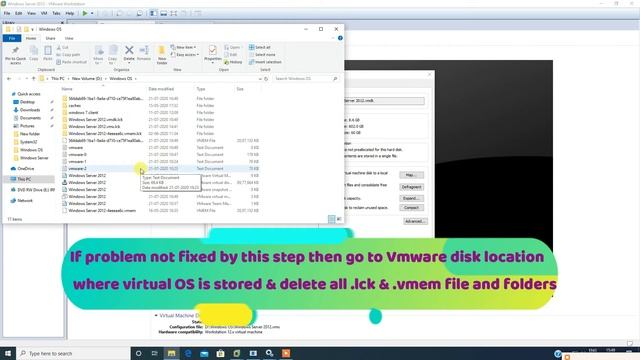Open File Explorer from the taskbar
This screenshot has width=640, height=360.
[x=171, y=353]
